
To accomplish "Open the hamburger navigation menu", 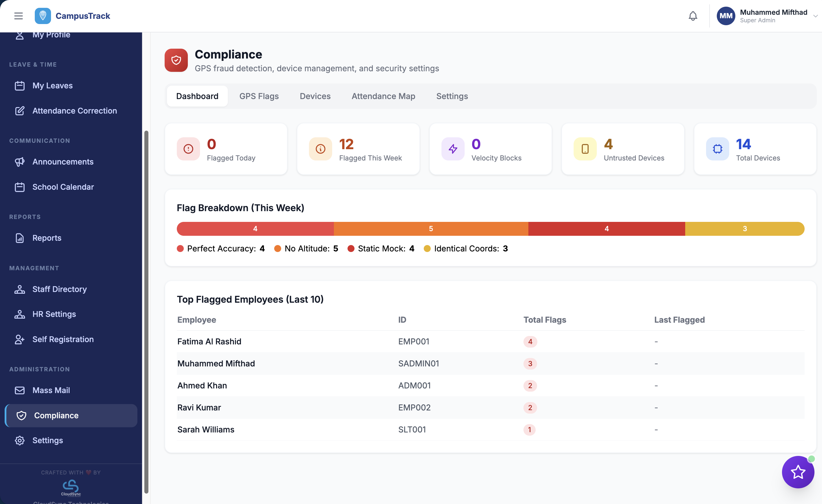I will pos(18,16).
